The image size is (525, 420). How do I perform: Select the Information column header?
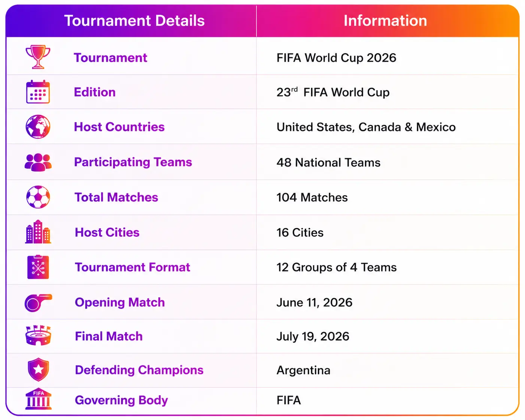pos(385,21)
